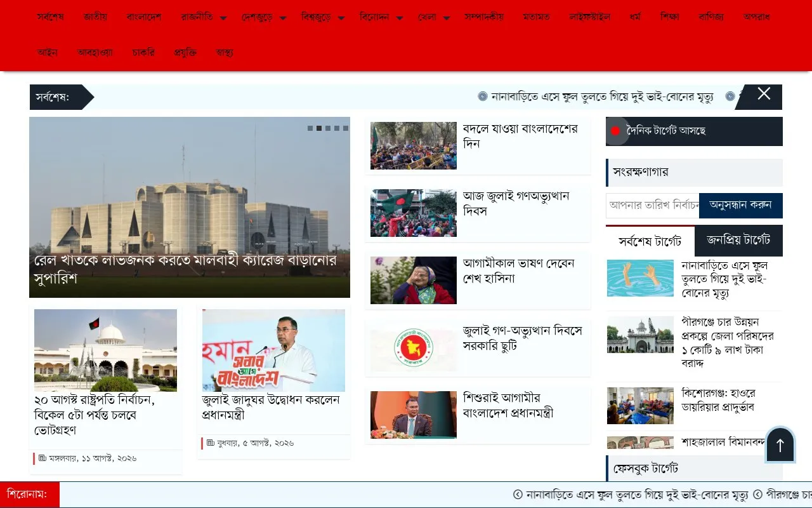812x508 pixels.
Task: Click the red live dot beside দৈনিক টার্গেট আসছে
Action: [x=615, y=131]
